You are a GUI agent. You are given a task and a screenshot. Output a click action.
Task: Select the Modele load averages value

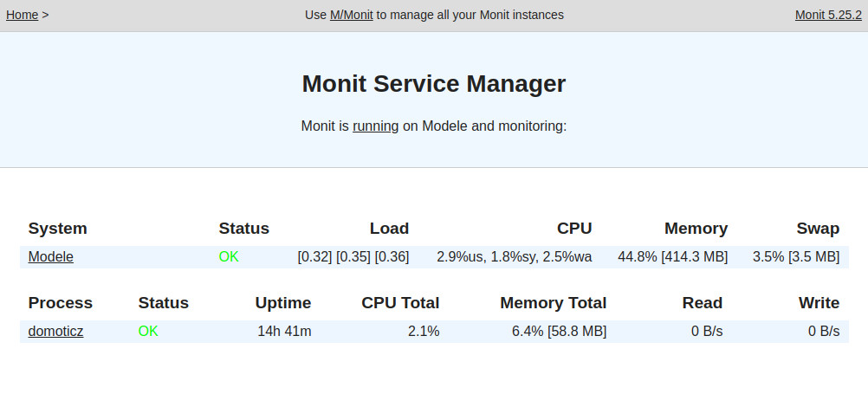[x=353, y=256]
